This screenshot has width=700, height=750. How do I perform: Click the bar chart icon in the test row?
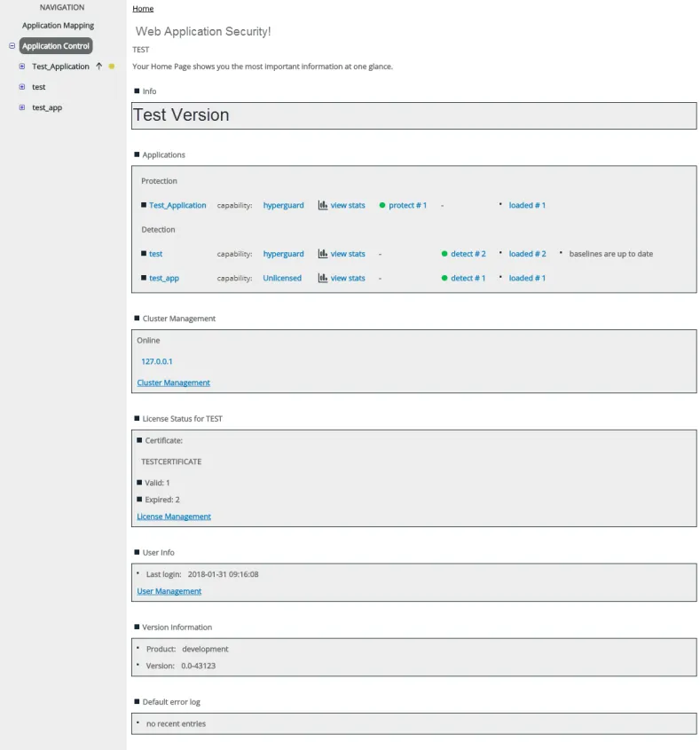323,254
